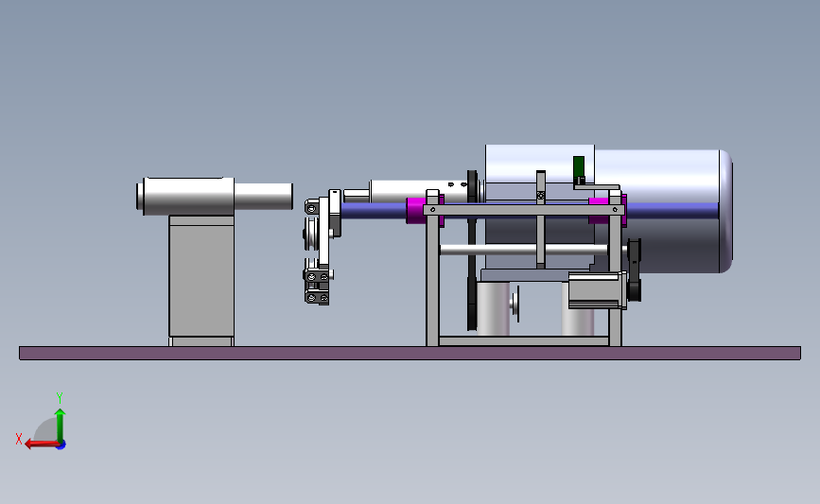Click the blue Z axis dot of the triad
The height and width of the screenshot is (504, 820).
61,445
